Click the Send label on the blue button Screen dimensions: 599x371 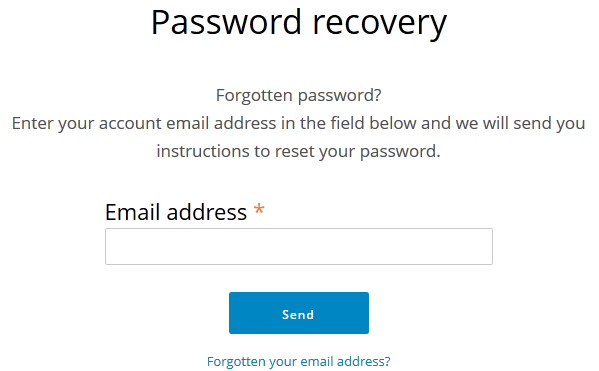tap(298, 314)
